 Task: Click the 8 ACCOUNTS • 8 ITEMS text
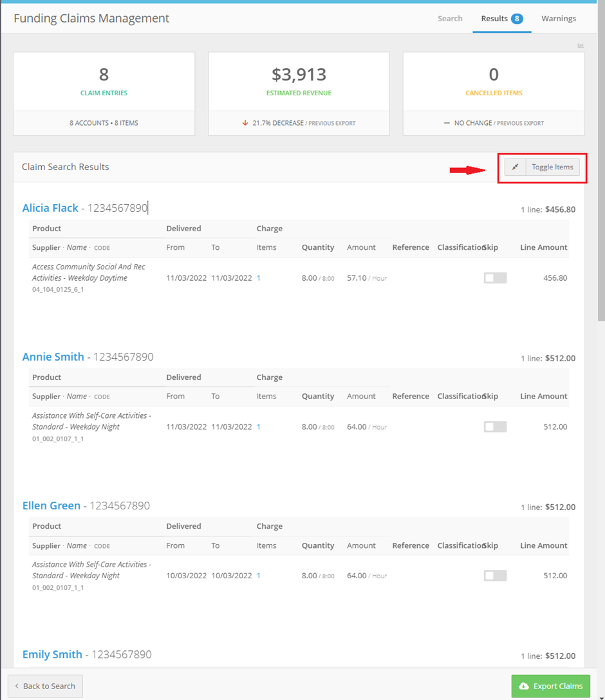pyautogui.click(x=104, y=123)
